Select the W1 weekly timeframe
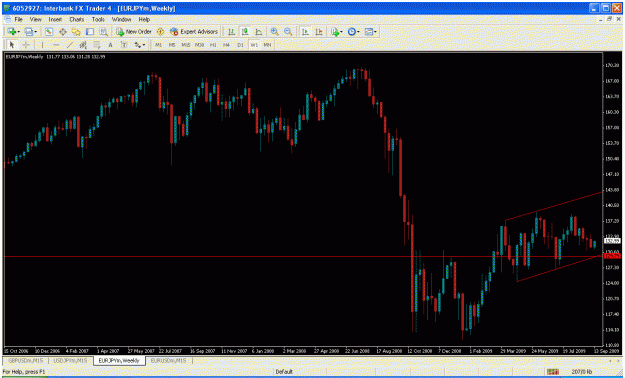The height and width of the screenshot is (378, 625). (254, 45)
